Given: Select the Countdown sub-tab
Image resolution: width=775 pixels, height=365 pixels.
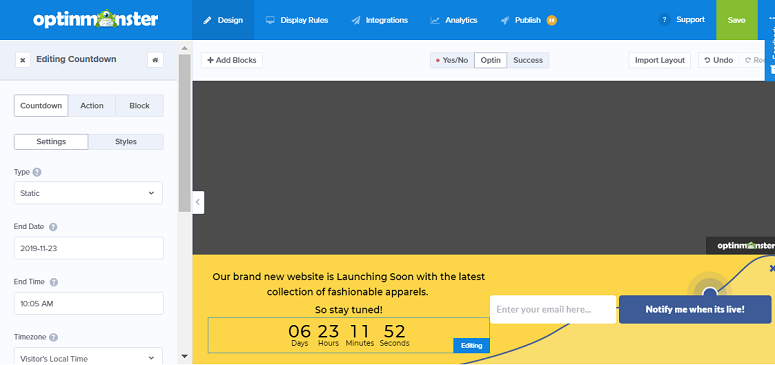Looking at the screenshot, I should 41,105.
